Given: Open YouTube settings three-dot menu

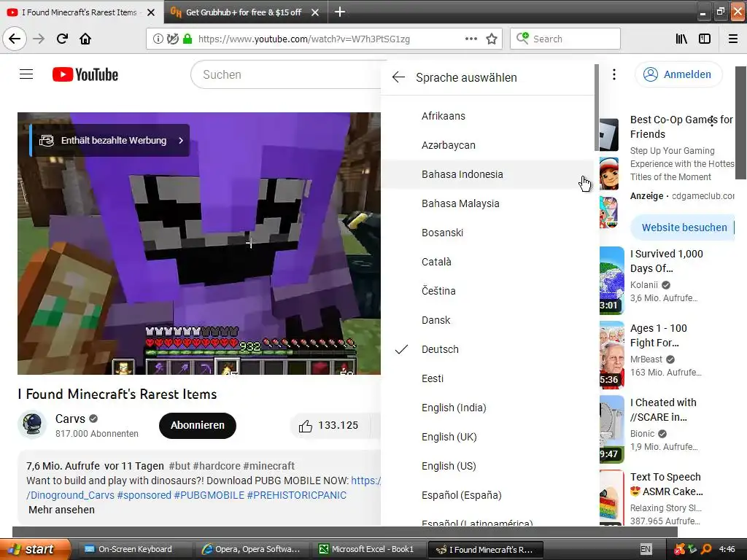Looking at the screenshot, I should (614, 74).
